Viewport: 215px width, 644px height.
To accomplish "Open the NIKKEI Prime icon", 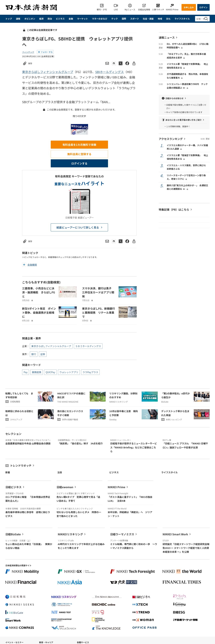I will click(172, 6).
